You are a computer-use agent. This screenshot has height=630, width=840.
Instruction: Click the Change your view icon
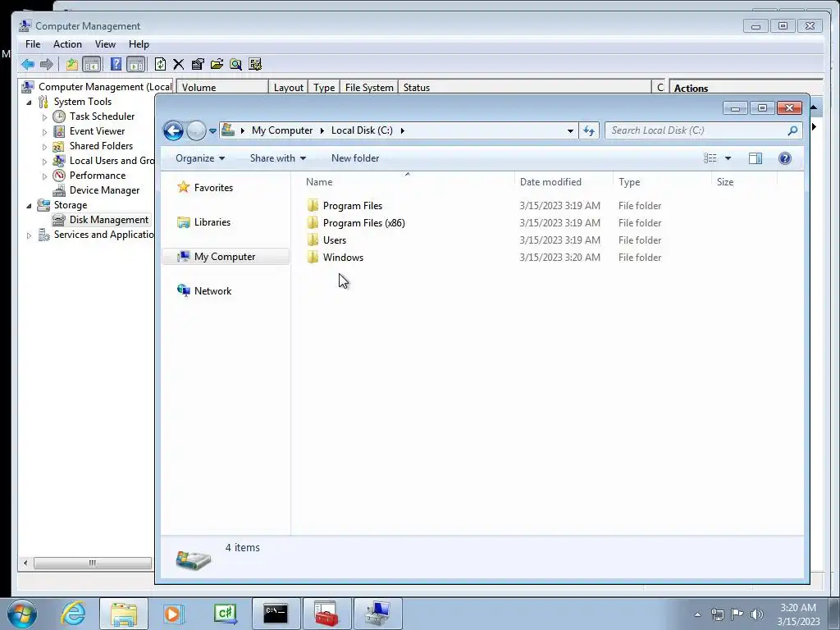710,158
